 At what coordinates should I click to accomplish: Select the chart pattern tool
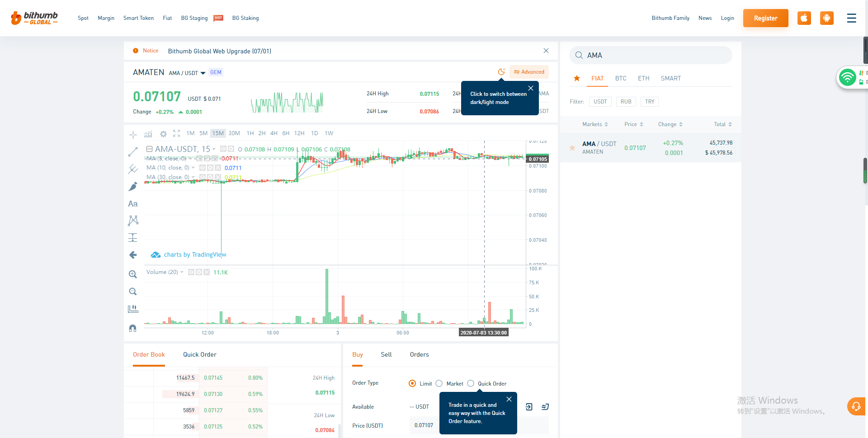tap(133, 221)
